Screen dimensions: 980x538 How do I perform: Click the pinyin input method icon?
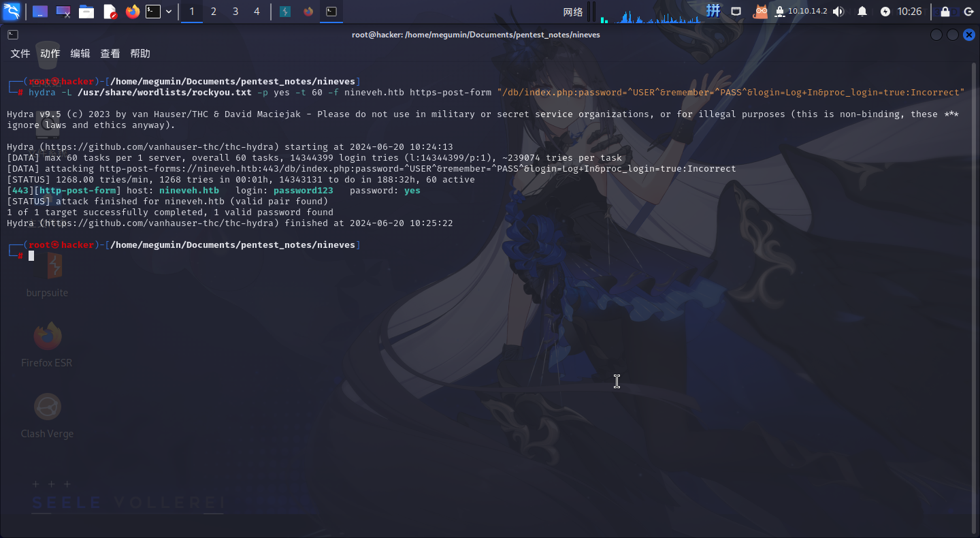click(x=713, y=11)
